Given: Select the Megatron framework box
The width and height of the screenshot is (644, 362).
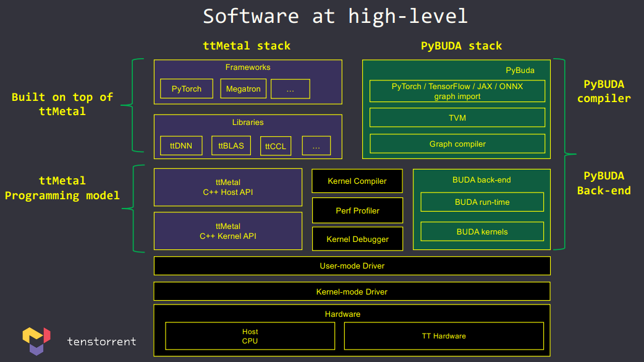Looking at the screenshot, I should pyautogui.click(x=243, y=88).
